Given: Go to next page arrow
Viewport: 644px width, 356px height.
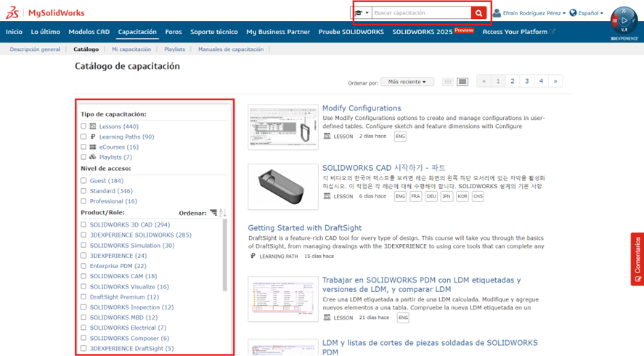Looking at the screenshot, I should click(555, 81).
